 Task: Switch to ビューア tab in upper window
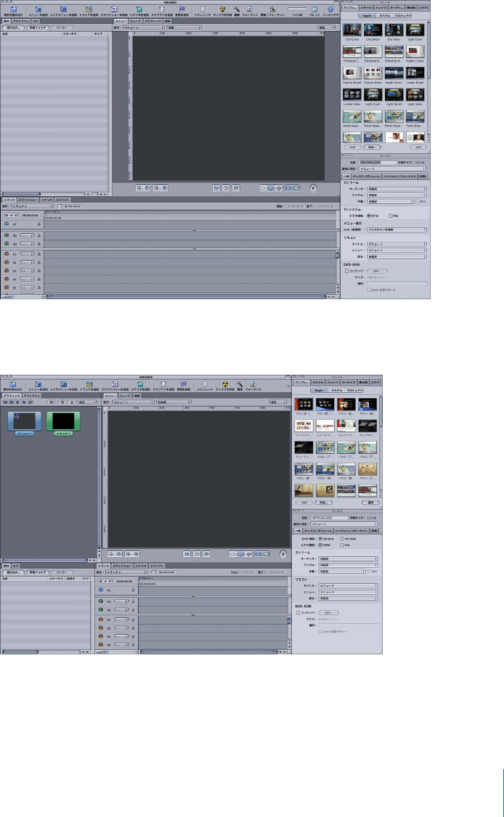tap(135, 21)
